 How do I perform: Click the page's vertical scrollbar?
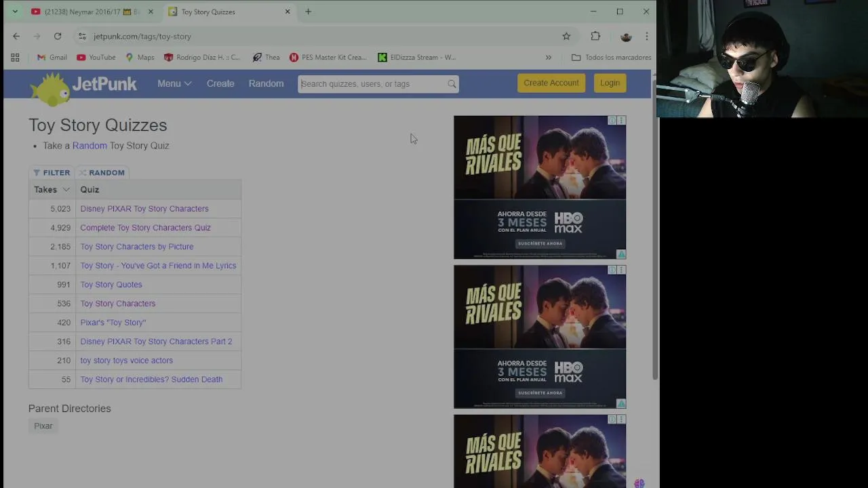(654, 230)
